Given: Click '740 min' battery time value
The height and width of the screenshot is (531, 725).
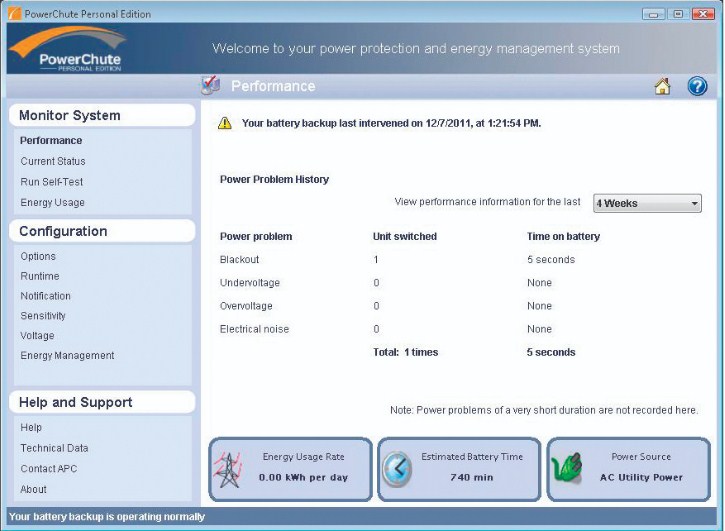Looking at the screenshot, I should 472,477.
